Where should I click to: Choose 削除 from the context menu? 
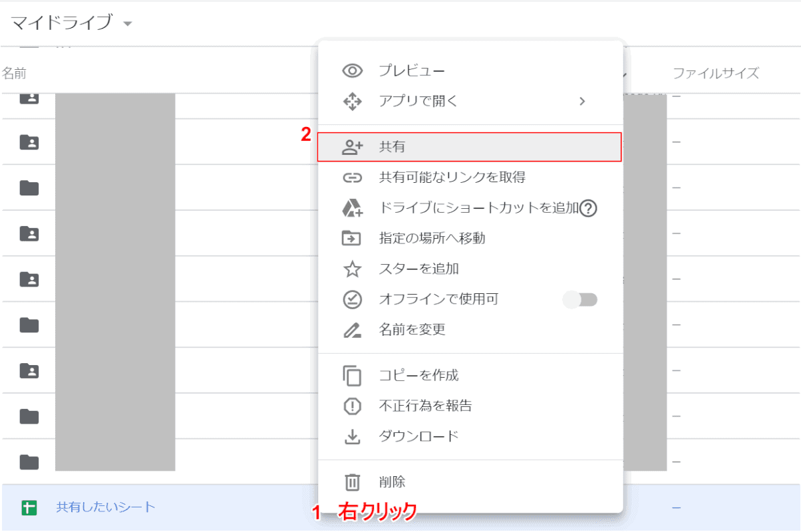[470, 482]
